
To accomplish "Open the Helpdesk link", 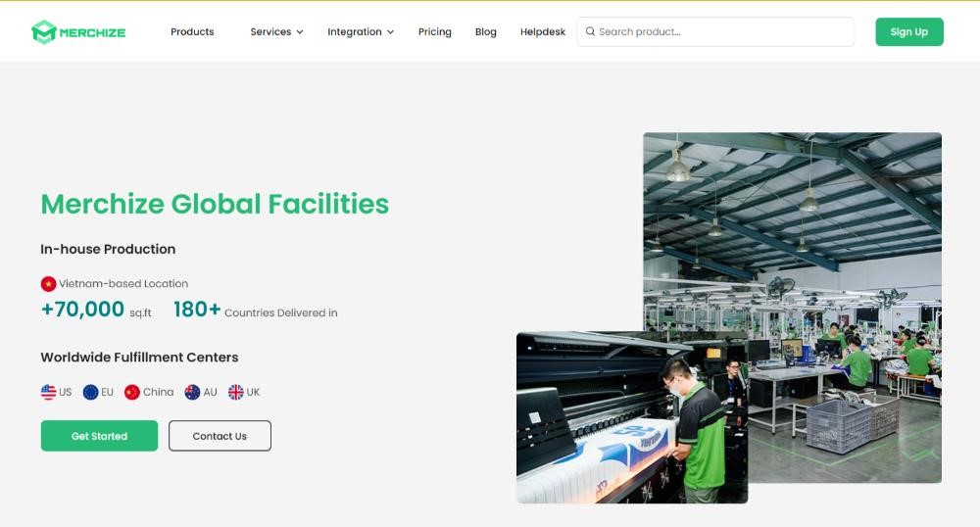I will tap(543, 32).
